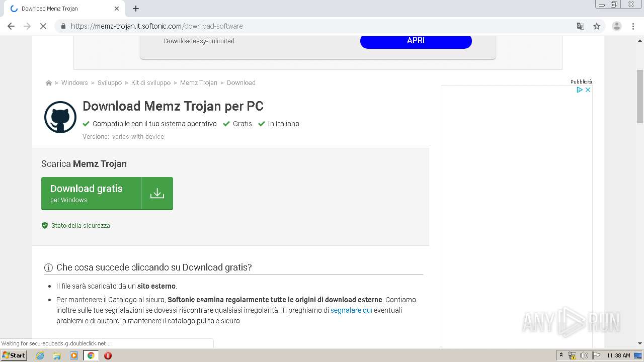Open the Kit di sviluppo breadcrumb

tap(151, 82)
